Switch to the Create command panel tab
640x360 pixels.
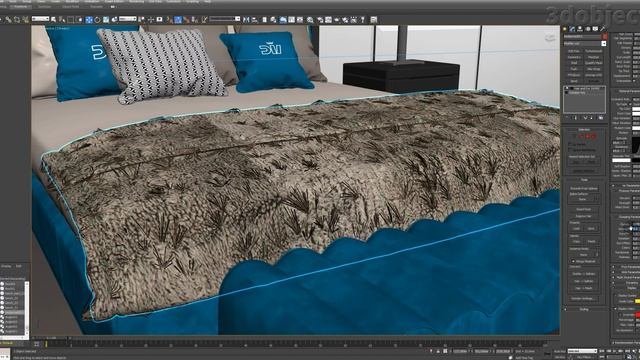click(564, 29)
